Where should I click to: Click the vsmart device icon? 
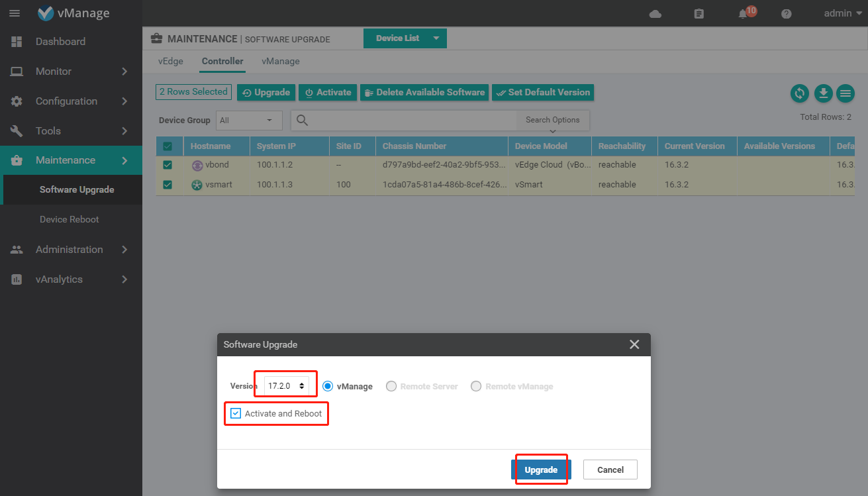coord(197,185)
